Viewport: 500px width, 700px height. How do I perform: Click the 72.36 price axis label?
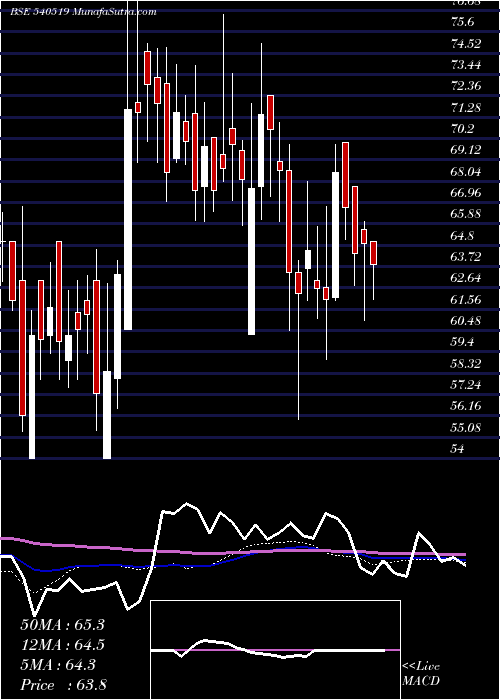pos(466,86)
